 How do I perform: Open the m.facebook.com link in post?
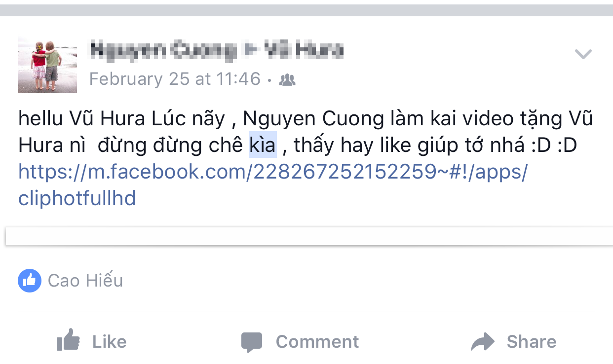click(273, 172)
